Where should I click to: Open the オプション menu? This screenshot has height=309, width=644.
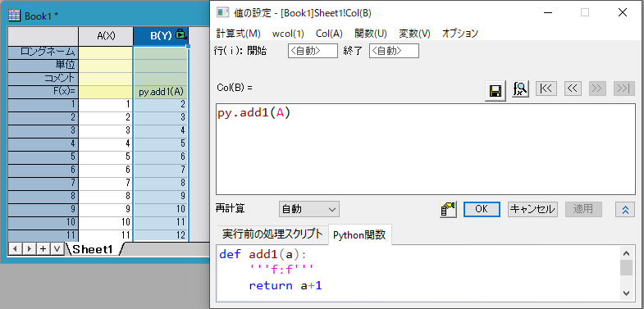(460, 34)
